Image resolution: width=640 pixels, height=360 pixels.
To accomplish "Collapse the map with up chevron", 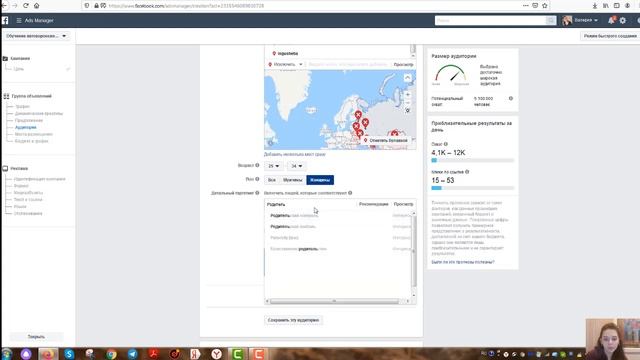I will coord(407,78).
